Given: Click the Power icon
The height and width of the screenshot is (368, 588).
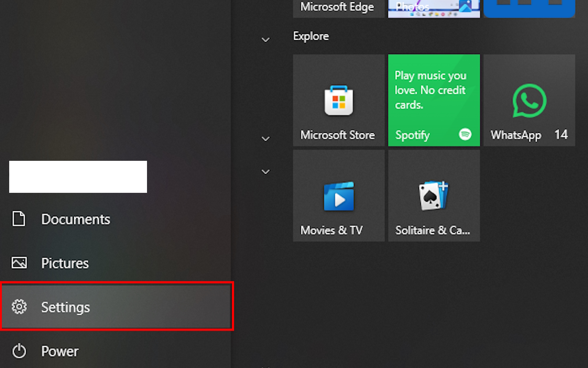Looking at the screenshot, I should click(x=19, y=351).
